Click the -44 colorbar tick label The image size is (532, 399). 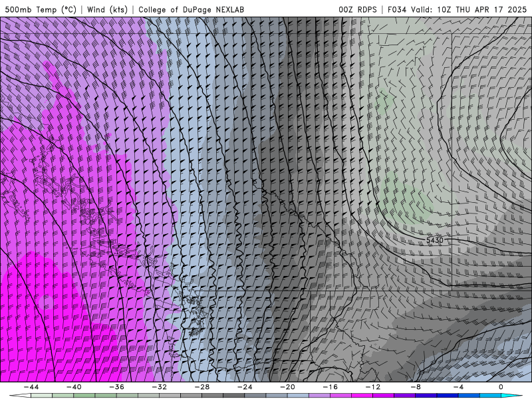31,387
